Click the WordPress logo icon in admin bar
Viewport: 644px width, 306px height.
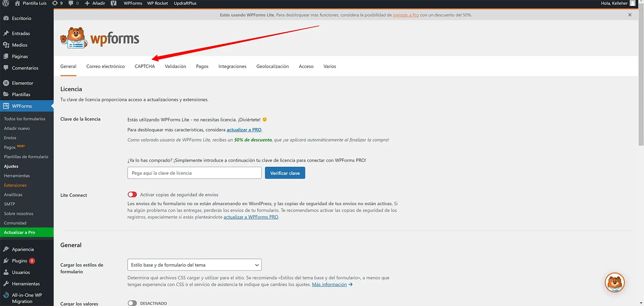click(x=6, y=3)
